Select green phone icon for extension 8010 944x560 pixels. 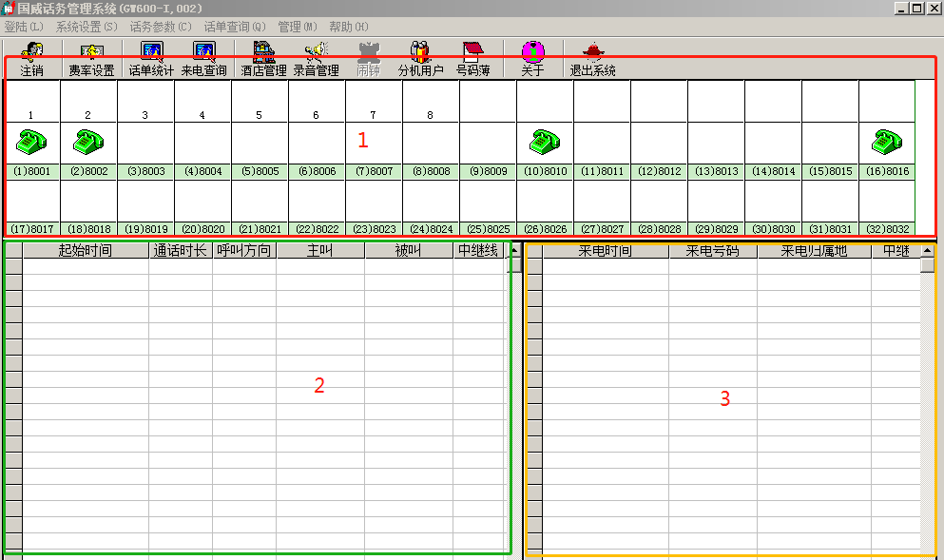545,142
